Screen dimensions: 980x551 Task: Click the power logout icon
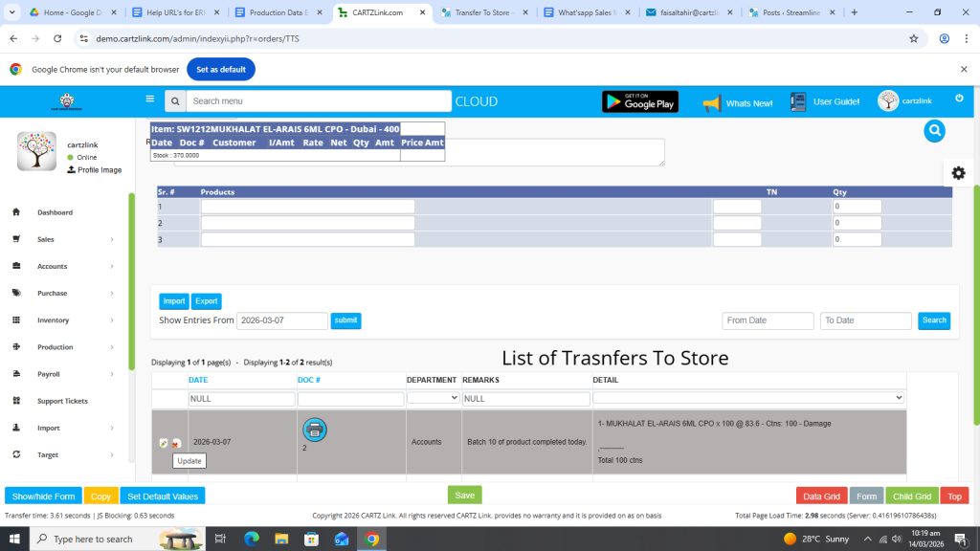pyautogui.click(x=958, y=99)
